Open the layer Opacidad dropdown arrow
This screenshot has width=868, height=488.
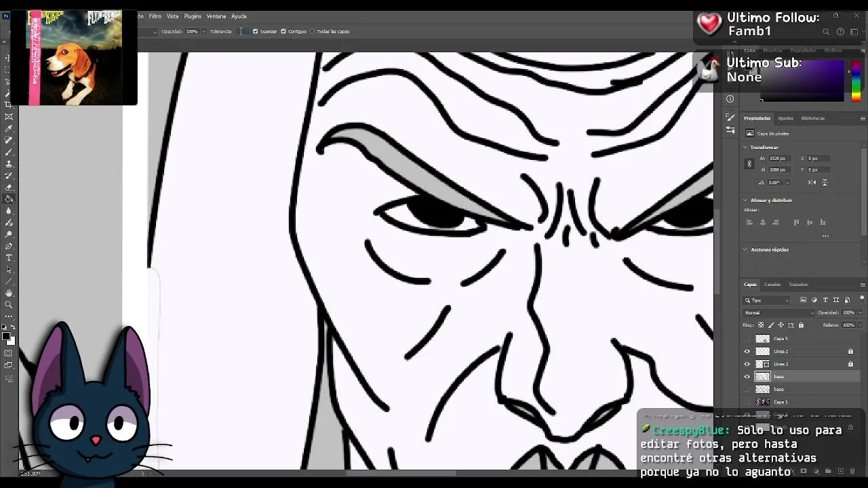(860, 312)
